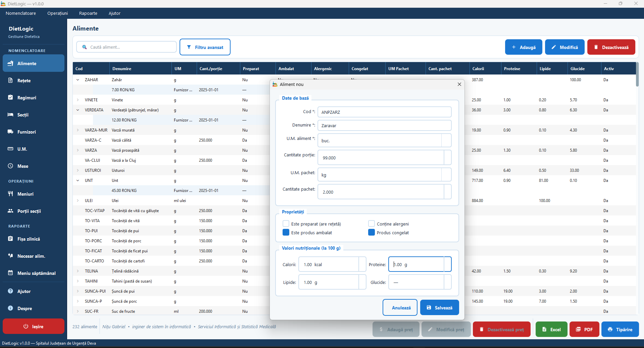Image resolution: width=644 pixels, height=348 pixels.
Task: Click the trash icon on Dezactivează
Action: pyautogui.click(x=596, y=47)
